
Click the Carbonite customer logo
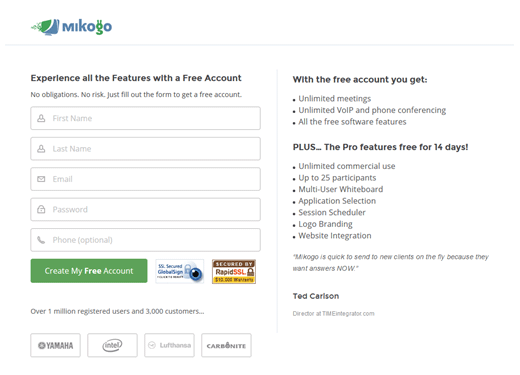[226, 345]
